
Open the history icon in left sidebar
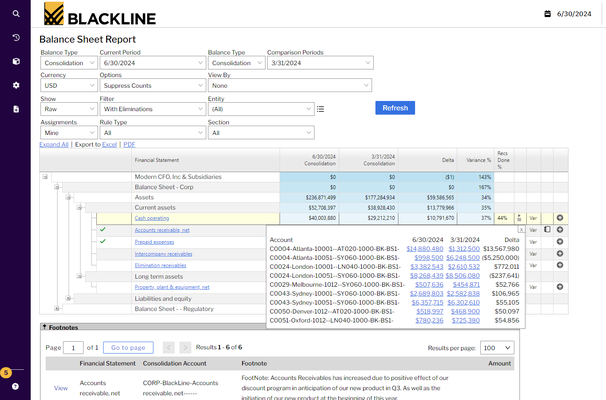[16, 38]
